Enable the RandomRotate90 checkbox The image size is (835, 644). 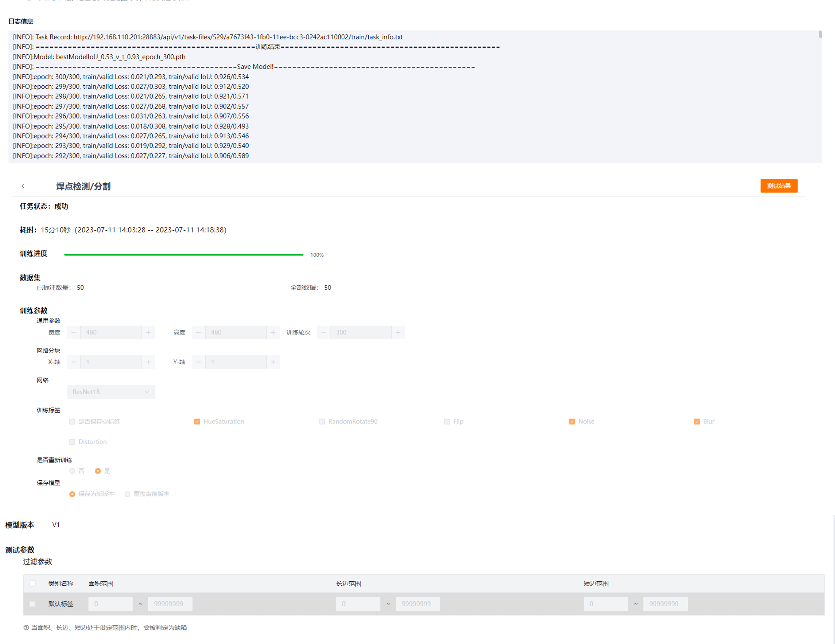[322, 421]
